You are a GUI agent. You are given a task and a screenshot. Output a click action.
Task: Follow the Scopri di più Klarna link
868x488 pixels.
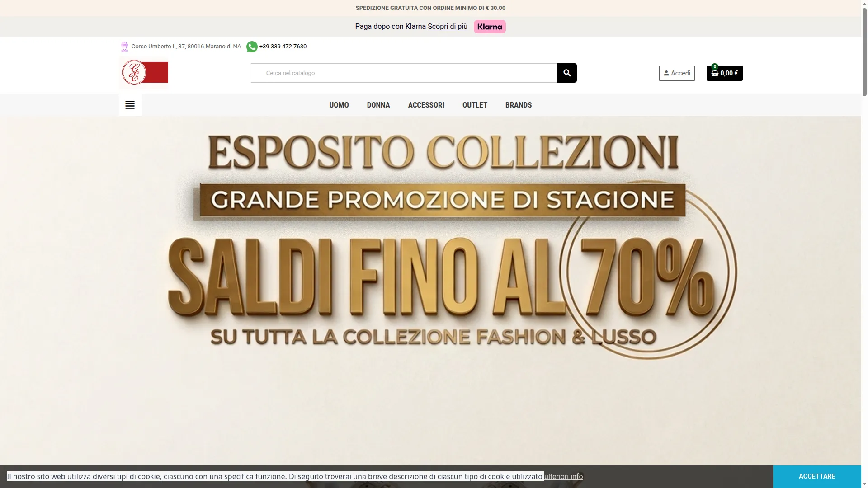coord(448,27)
